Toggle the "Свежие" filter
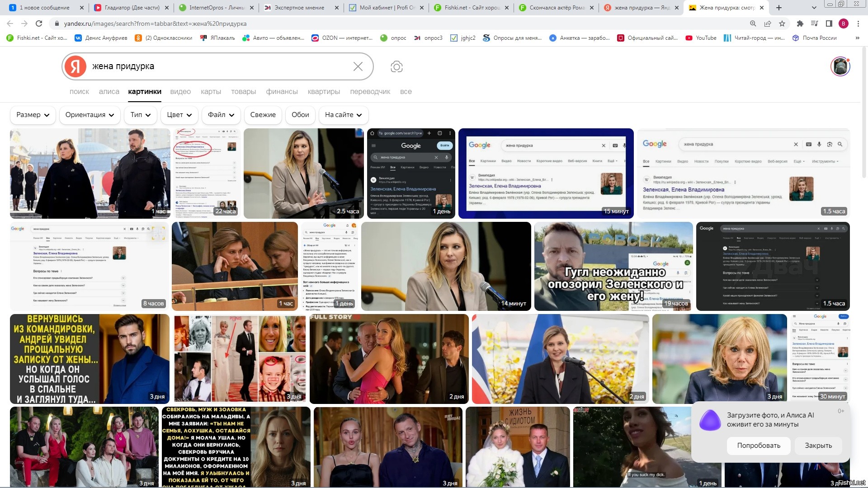The height and width of the screenshot is (488, 868). click(x=263, y=115)
